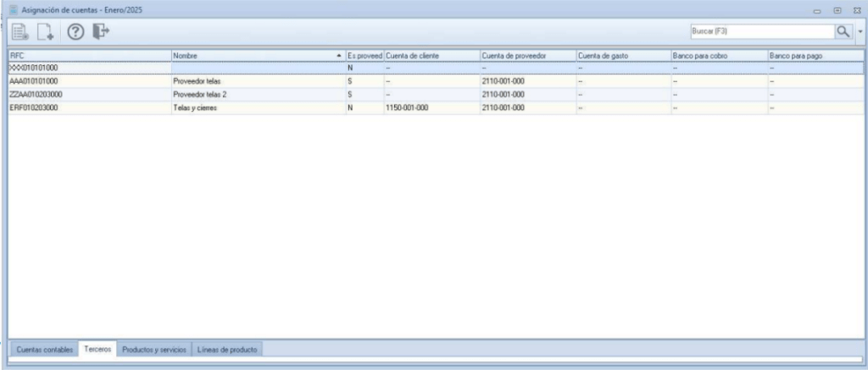Click the Cuenta de proveedor column header
This screenshot has width=868, height=370.
[x=527, y=56]
